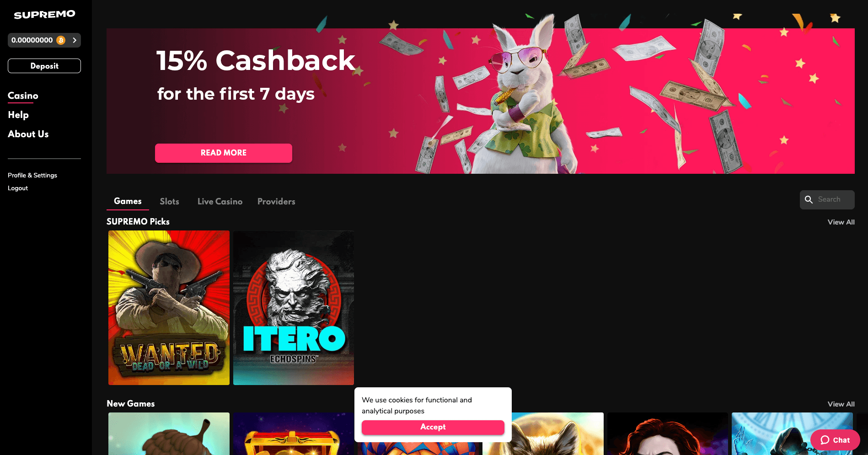The height and width of the screenshot is (455, 868).
Task: Open Wanted Dead or a Wild game
Action: (169, 308)
